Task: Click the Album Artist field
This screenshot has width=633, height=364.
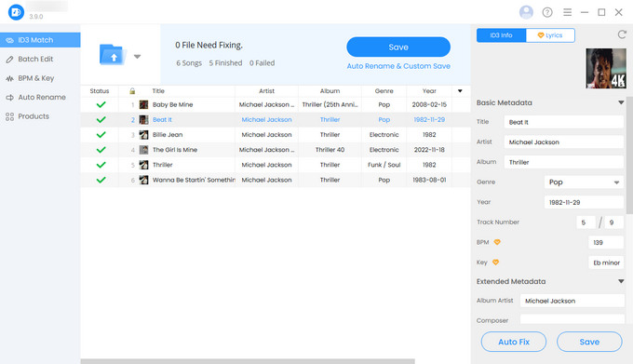Action: point(572,301)
